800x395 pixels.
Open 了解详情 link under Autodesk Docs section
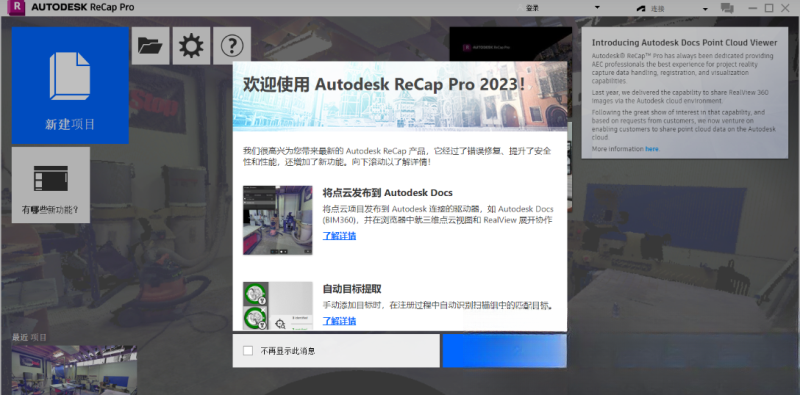339,236
